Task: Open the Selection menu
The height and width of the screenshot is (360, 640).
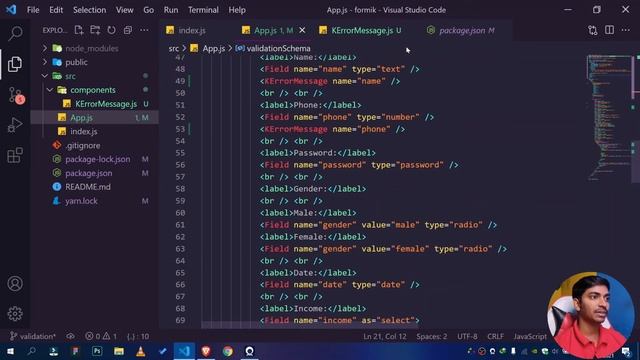Action: click(x=89, y=10)
